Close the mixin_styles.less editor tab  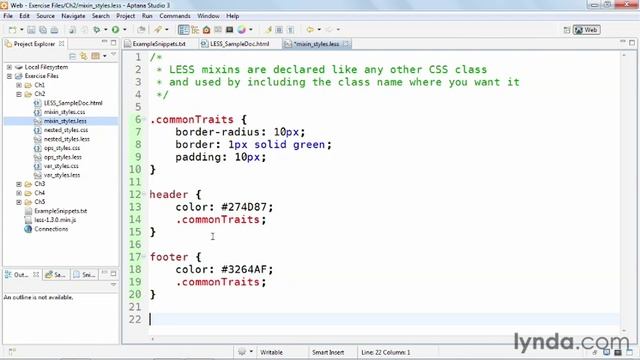(x=346, y=44)
